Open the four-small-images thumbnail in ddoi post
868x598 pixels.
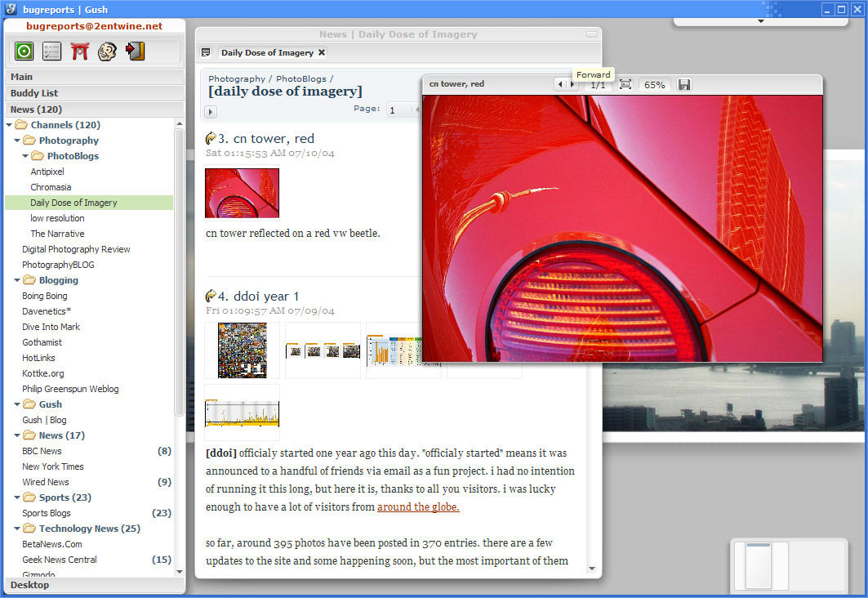pyautogui.click(x=323, y=350)
